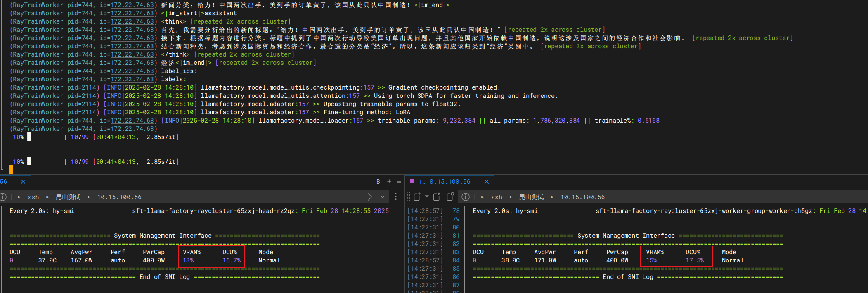Open the IP link on the trainable params row
This screenshot has width=868, height=293.
pyautogui.click(x=132, y=121)
